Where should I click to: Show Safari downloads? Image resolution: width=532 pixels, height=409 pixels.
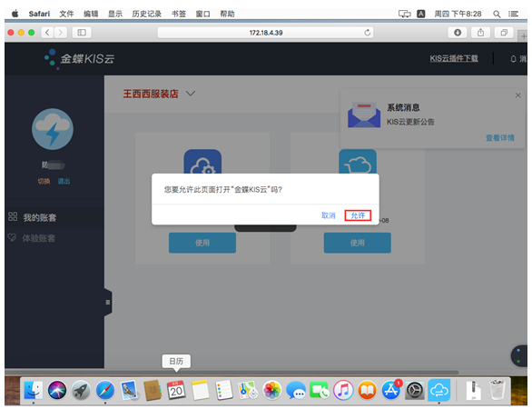[x=458, y=33]
